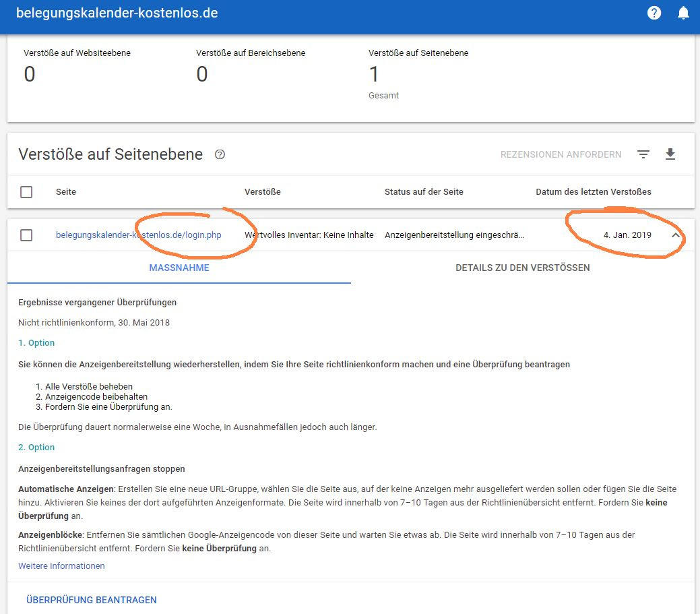The width and height of the screenshot is (700, 614).
Task: Click the help icon beside the Verstöße auf Seitenebene heading
Action: 220,154
